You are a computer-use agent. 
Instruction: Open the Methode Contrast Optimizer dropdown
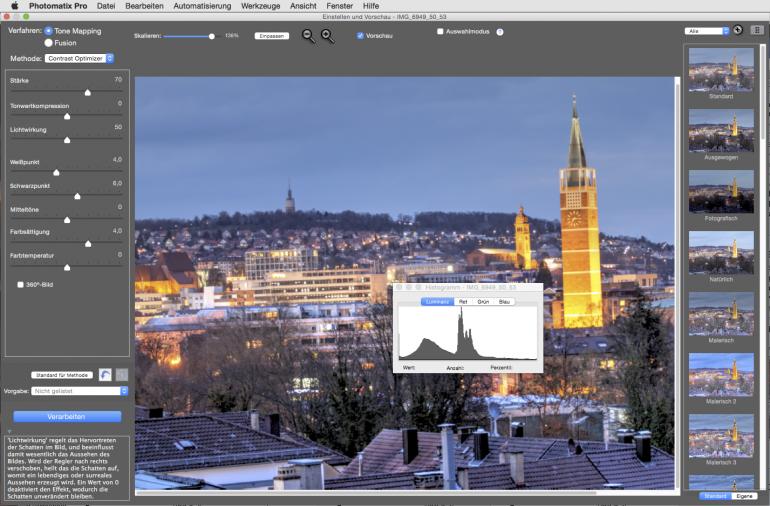tap(79, 58)
